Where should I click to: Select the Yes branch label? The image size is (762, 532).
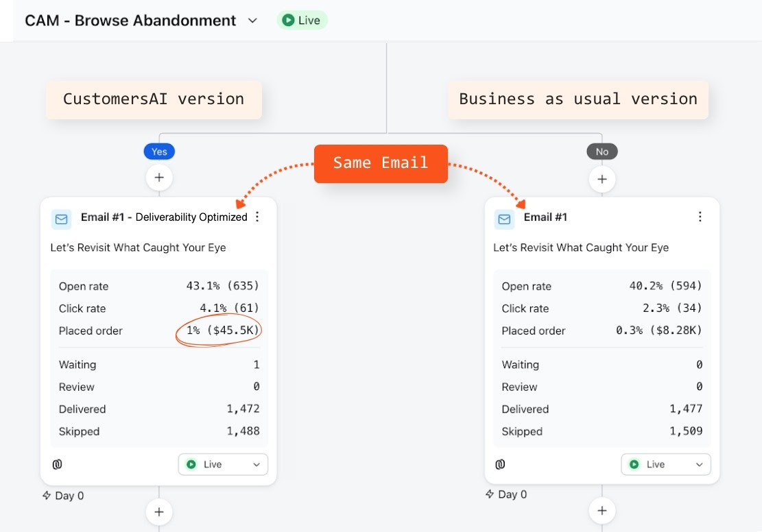coord(159,152)
